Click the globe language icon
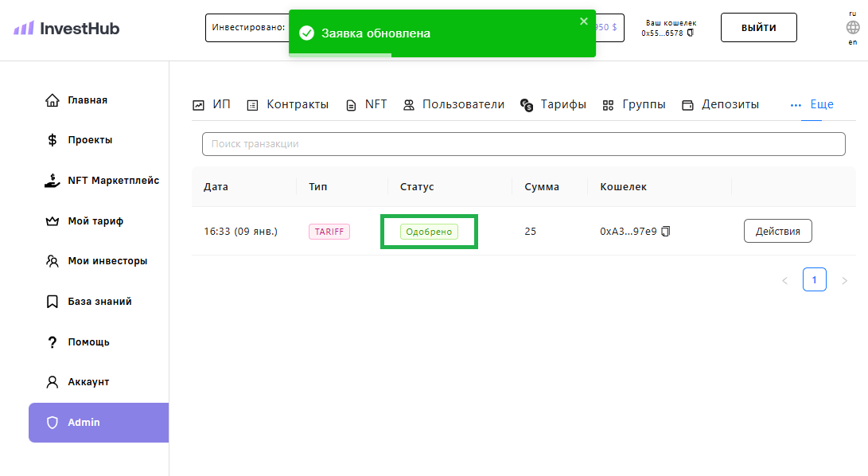The width and height of the screenshot is (868, 476). 853,27
